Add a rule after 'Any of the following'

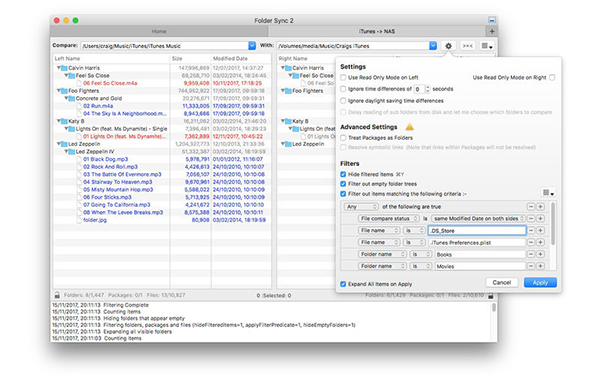(540, 207)
